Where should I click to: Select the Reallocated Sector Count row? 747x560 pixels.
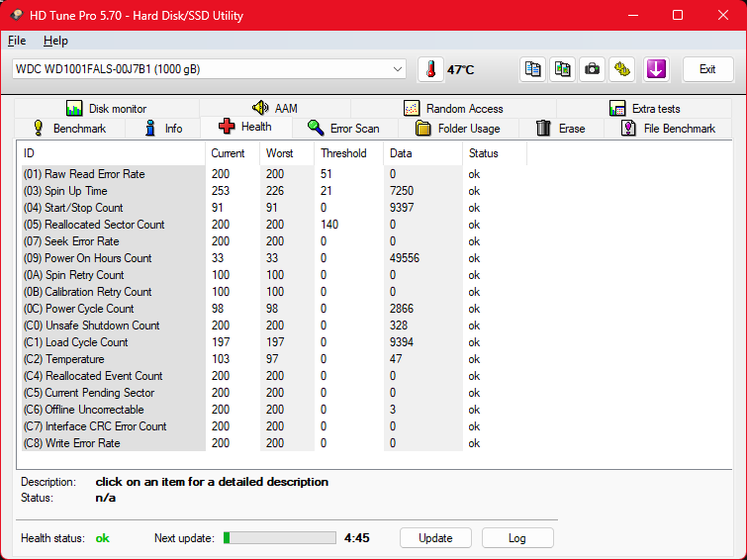coord(95,225)
